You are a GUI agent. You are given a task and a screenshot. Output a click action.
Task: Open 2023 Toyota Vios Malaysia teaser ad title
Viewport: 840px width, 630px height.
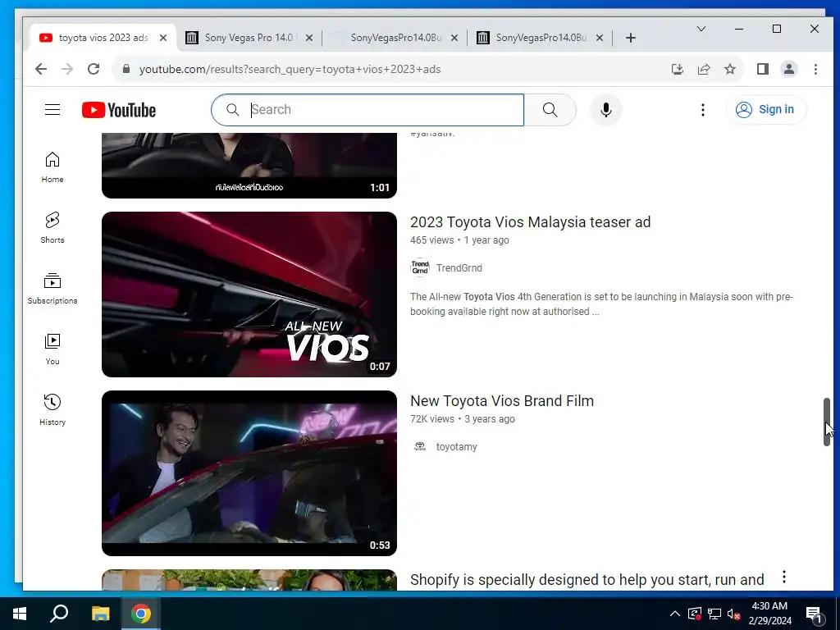530,221
